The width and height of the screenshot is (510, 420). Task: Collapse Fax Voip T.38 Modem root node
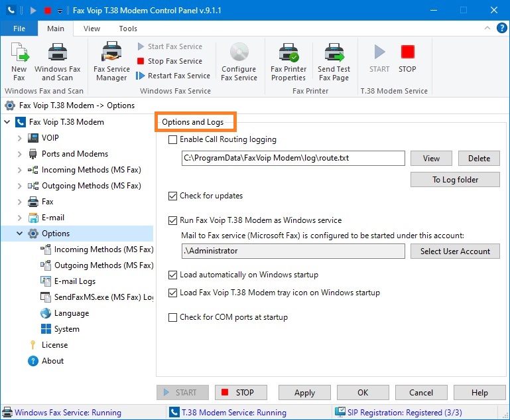tap(7, 122)
